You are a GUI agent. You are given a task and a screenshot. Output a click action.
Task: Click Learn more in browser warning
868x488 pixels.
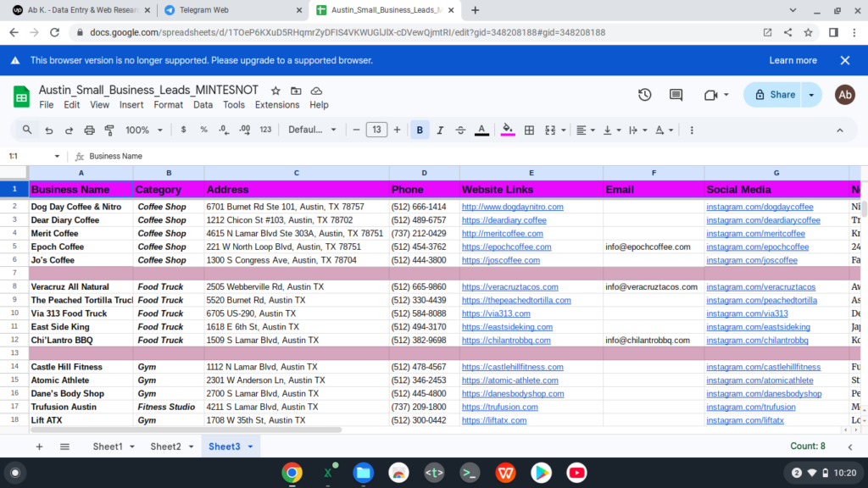(x=793, y=60)
